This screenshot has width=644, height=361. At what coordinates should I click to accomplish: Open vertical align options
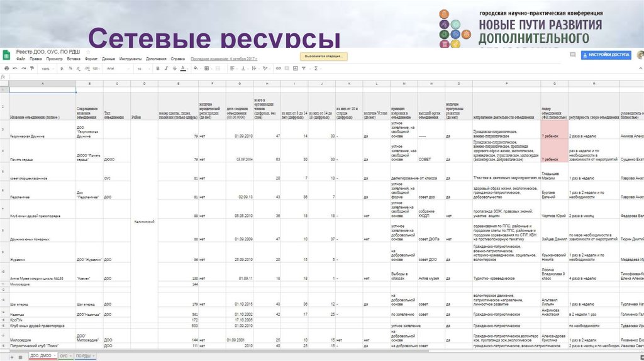[x=243, y=69]
